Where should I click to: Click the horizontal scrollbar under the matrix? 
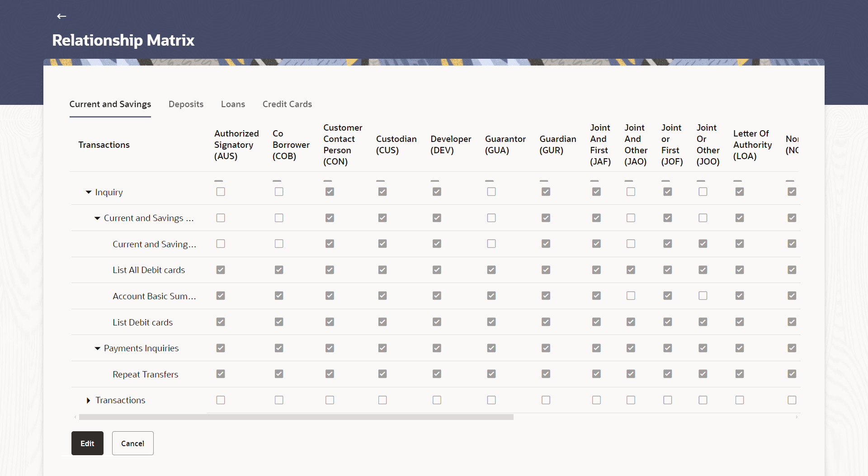click(296, 417)
